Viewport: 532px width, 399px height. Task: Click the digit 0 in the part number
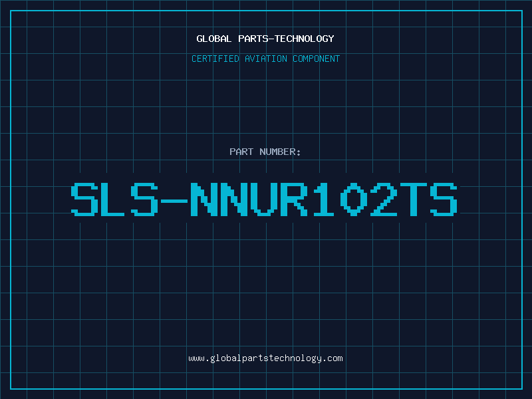(353, 199)
